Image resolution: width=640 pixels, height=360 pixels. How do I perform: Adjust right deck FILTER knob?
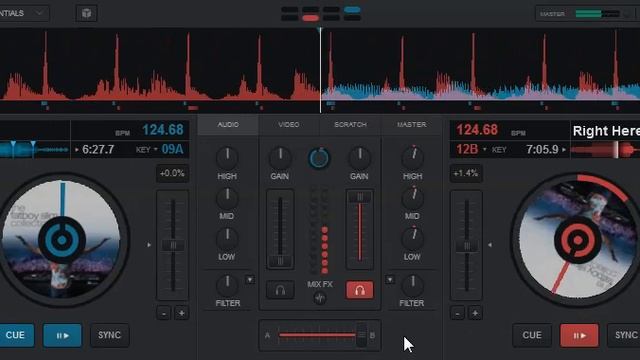[413, 285]
